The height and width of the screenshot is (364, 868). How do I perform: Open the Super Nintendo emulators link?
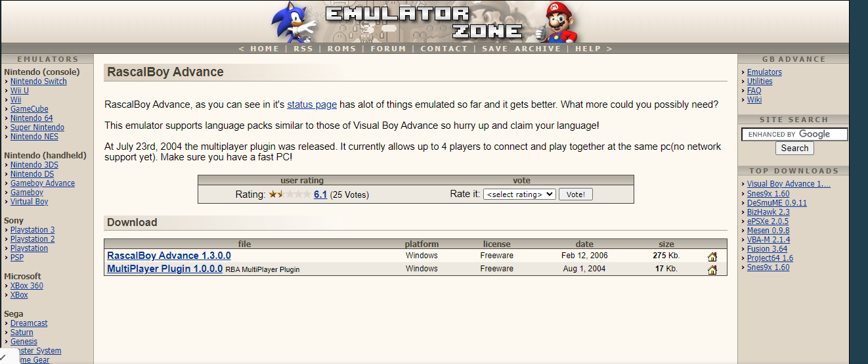point(37,127)
